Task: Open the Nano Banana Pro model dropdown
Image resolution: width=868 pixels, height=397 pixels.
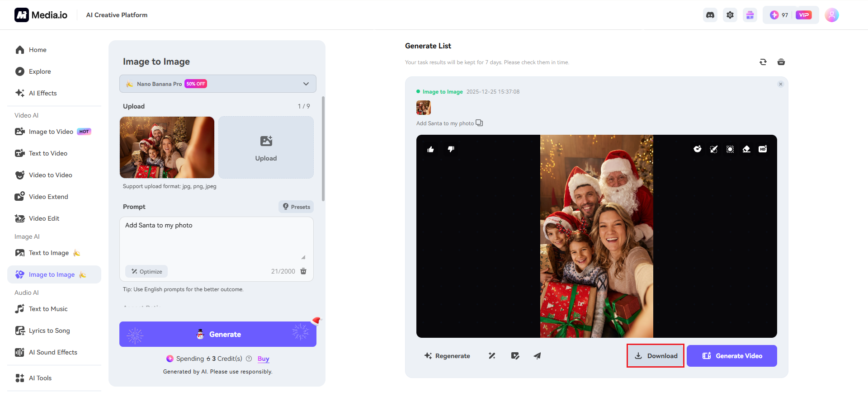Action: (x=217, y=84)
